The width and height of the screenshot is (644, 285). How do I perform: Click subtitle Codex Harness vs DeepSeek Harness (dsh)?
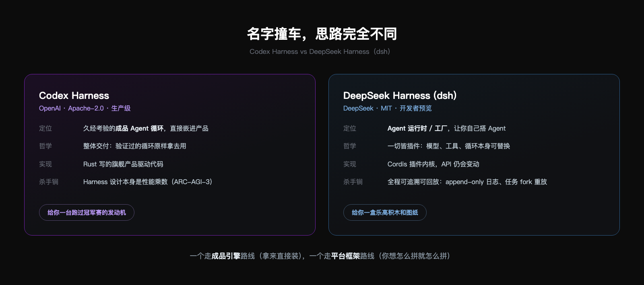coord(320,51)
